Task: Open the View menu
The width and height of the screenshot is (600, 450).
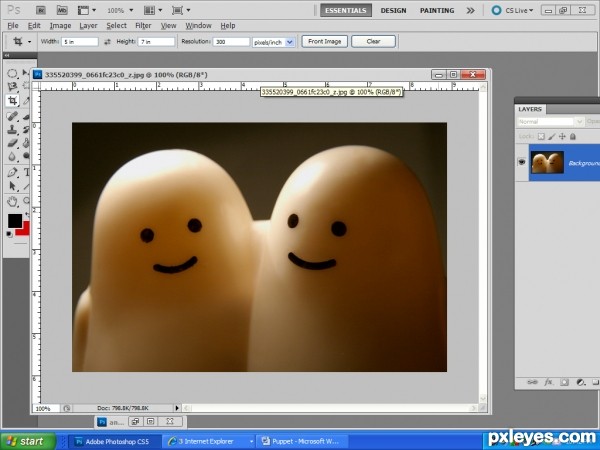Action: 168,26
